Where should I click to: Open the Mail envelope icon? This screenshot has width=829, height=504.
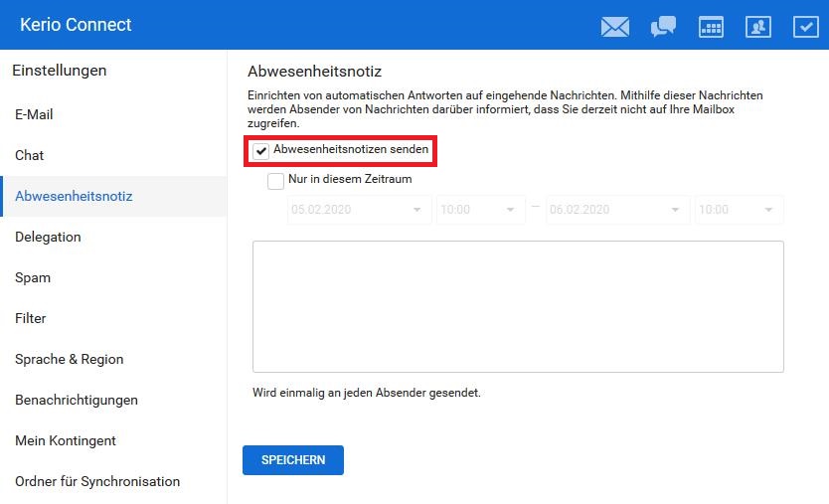[x=615, y=27]
